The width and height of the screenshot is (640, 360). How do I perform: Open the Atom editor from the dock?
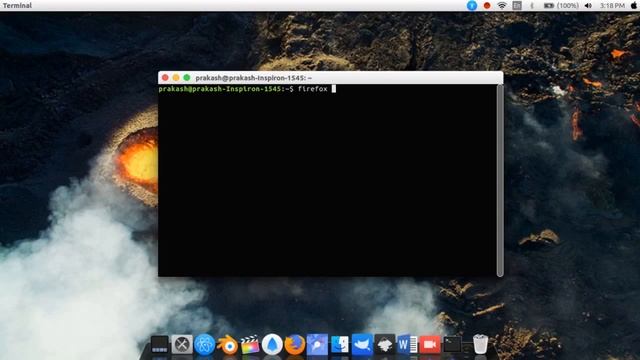tap(204, 345)
